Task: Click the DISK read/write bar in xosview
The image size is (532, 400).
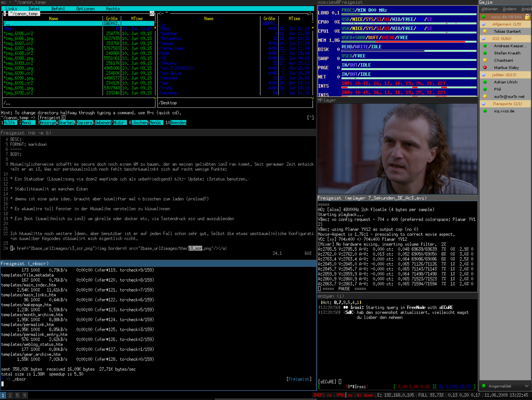Action: click(x=409, y=51)
